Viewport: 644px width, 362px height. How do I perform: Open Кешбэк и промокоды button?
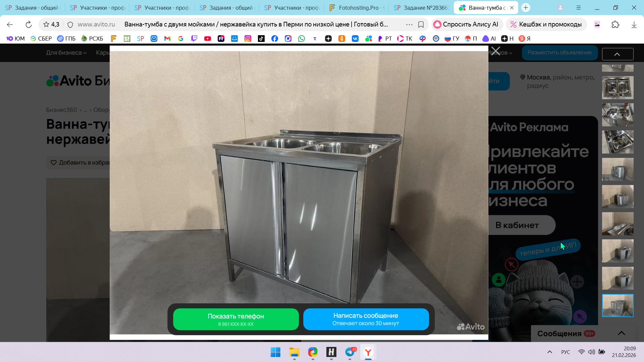pyautogui.click(x=546, y=24)
